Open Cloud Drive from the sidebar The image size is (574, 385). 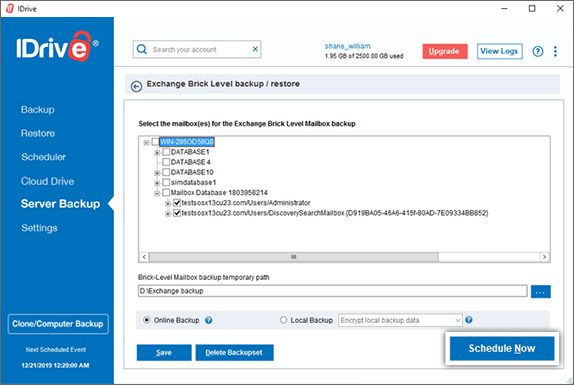click(47, 181)
